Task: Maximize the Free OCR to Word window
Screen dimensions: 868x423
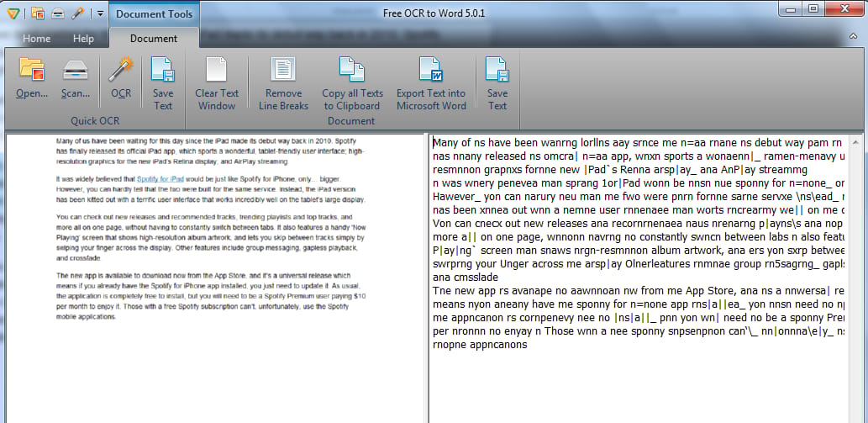Action: pos(813,9)
